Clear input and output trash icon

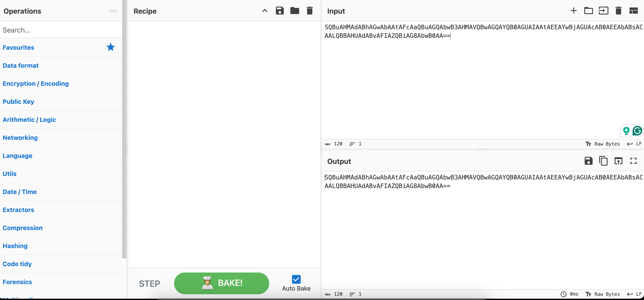tap(618, 11)
